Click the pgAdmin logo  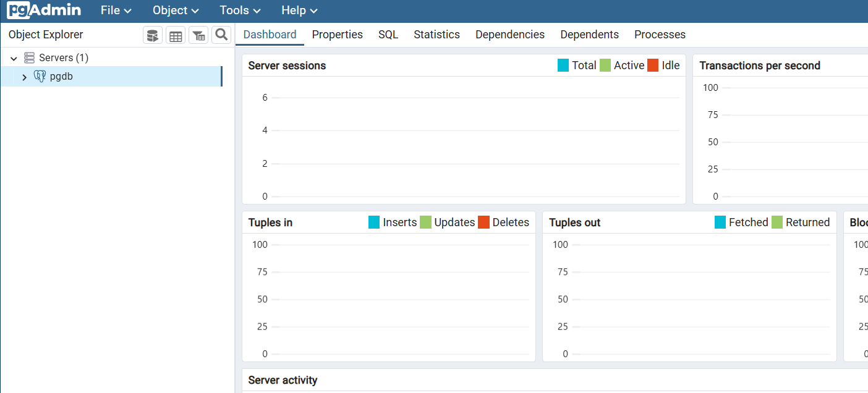click(x=44, y=11)
